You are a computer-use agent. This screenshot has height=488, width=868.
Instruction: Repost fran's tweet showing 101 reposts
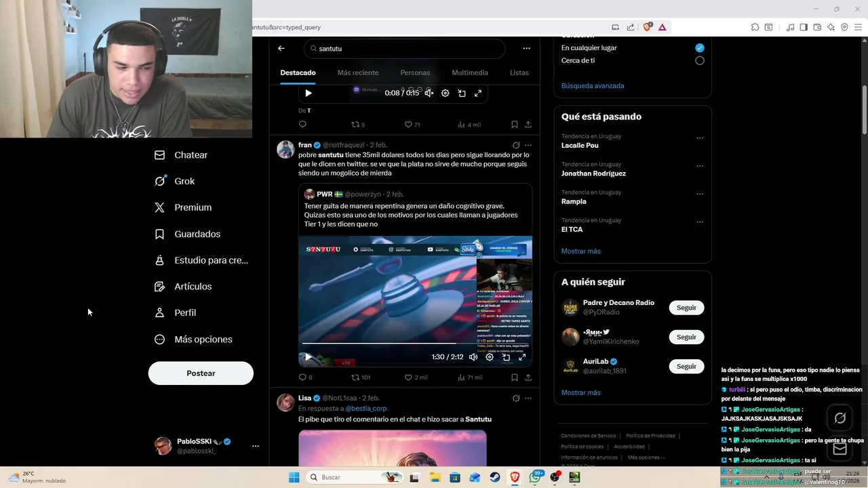361,378
